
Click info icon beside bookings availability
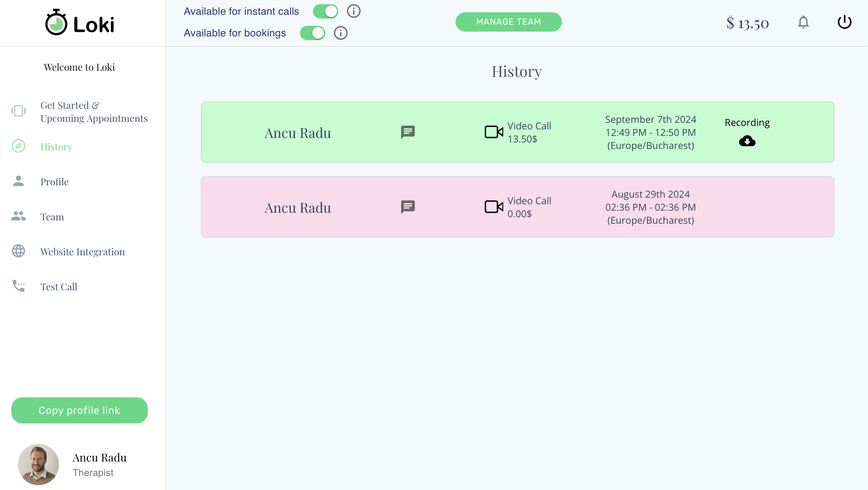[340, 33]
